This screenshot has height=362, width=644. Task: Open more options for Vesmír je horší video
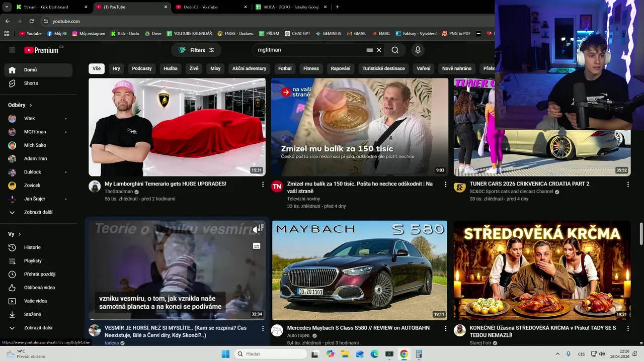[x=263, y=328]
